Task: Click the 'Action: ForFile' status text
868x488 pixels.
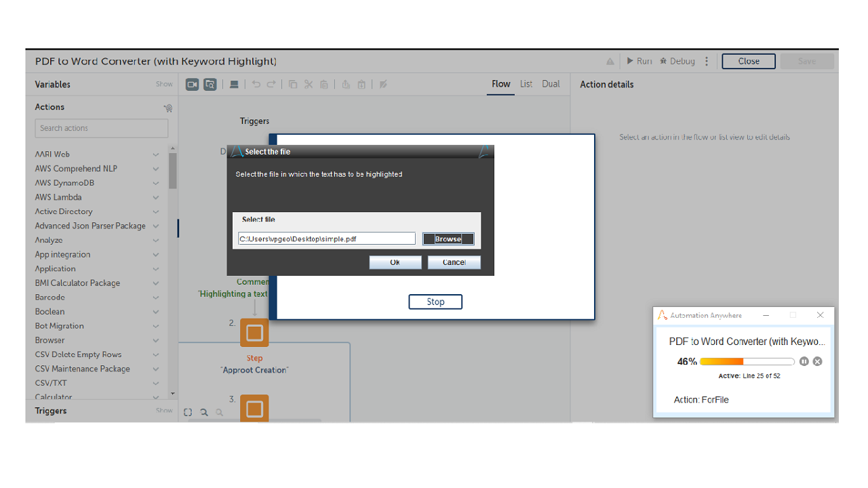Action: [701, 400]
